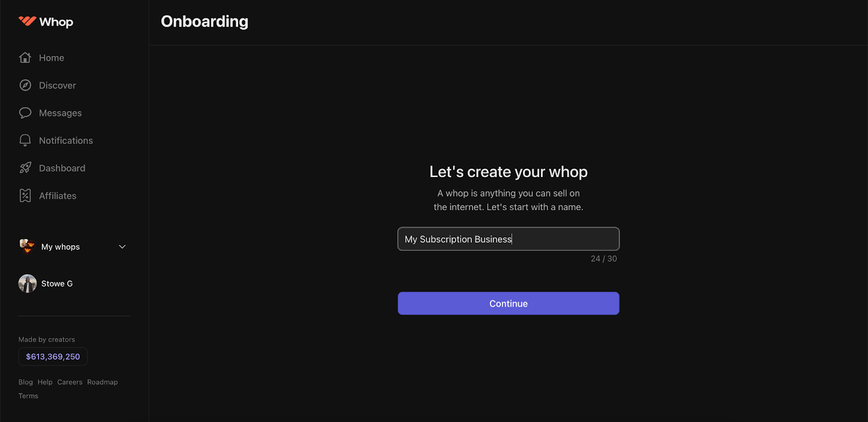Open the Blog footer link
The image size is (868, 422).
tap(25, 382)
